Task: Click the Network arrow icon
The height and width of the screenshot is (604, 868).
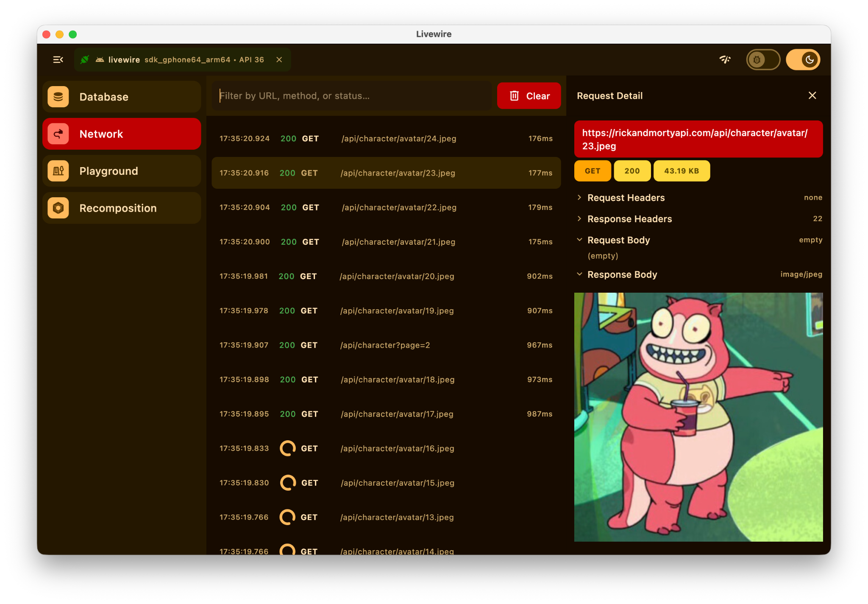Action: click(58, 134)
